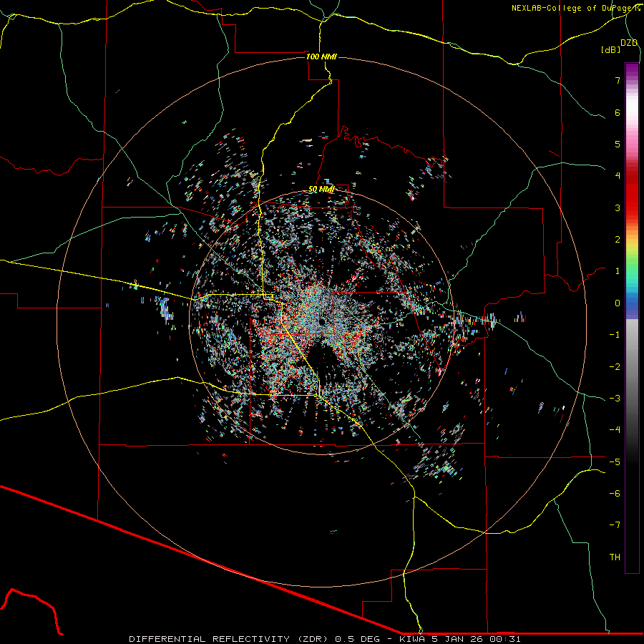Click the 0 value on color scale
This screenshot has width=644, height=644.
[618, 303]
